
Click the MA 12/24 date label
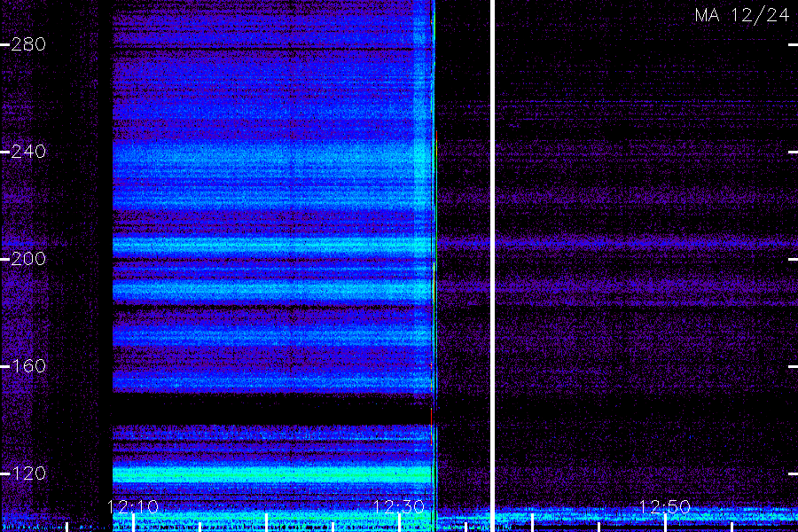pos(741,15)
